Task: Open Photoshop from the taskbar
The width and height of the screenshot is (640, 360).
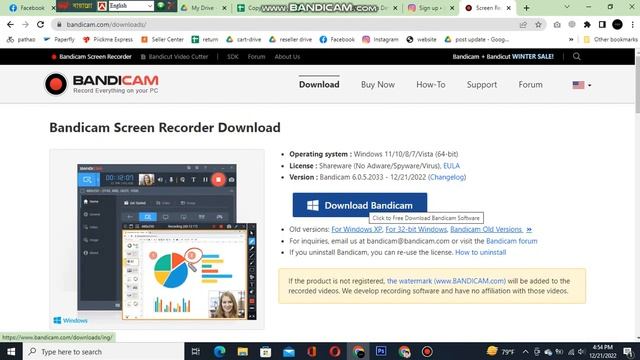Action: (381, 351)
